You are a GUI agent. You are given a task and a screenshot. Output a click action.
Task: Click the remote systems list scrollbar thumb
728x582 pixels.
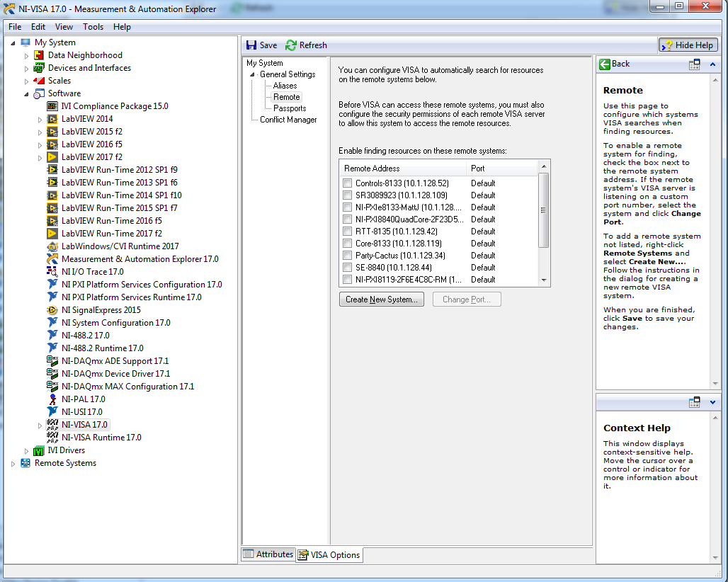pos(543,210)
